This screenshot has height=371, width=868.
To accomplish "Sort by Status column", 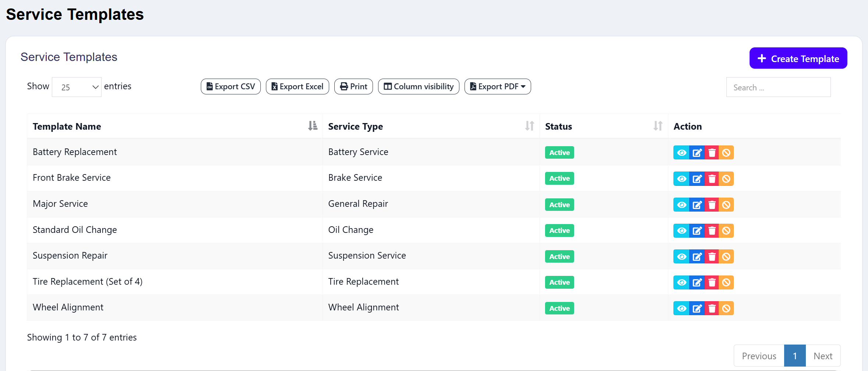I will (604, 126).
